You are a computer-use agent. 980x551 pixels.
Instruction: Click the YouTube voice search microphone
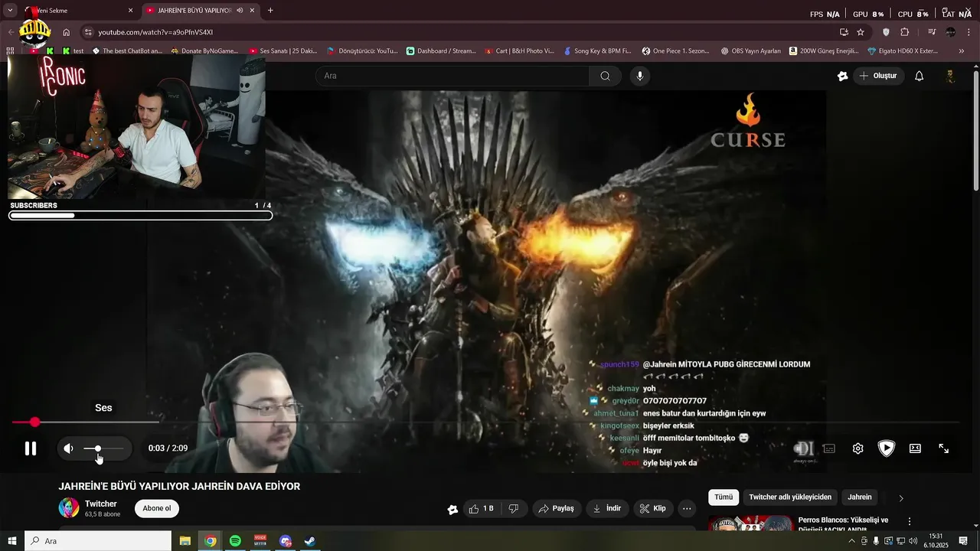coord(640,76)
